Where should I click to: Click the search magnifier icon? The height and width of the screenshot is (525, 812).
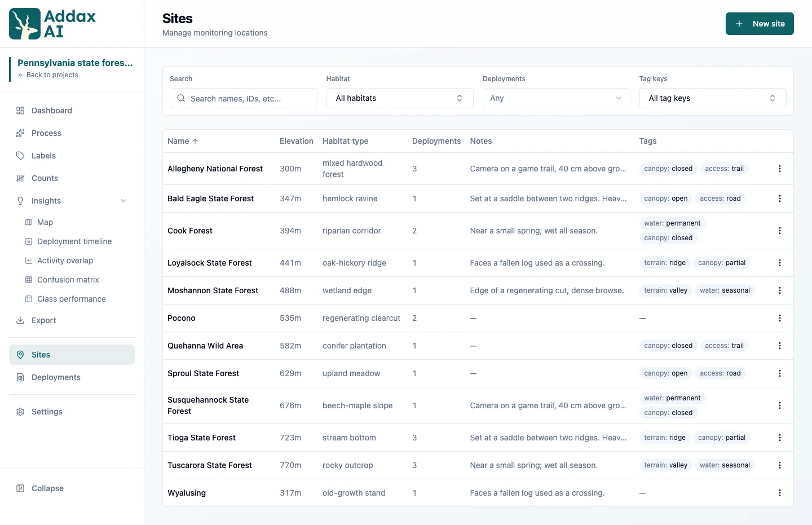coord(181,98)
